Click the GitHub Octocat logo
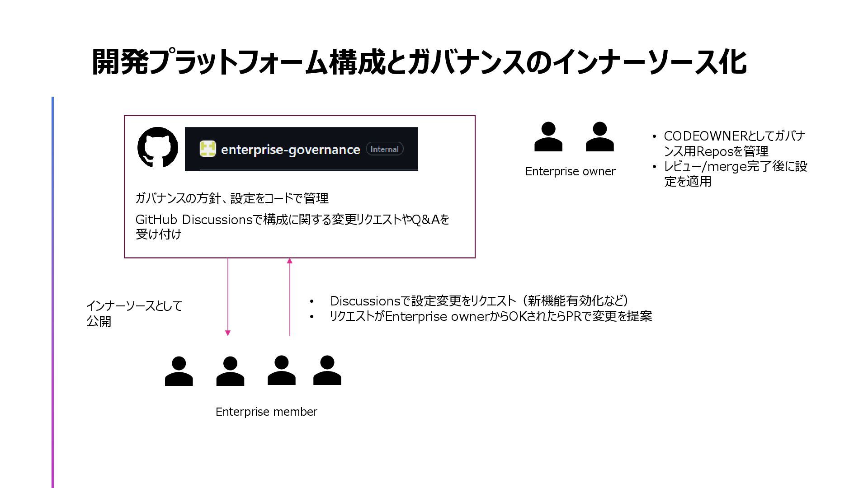The width and height of the screenshot is (868, 488). (158, 147)
